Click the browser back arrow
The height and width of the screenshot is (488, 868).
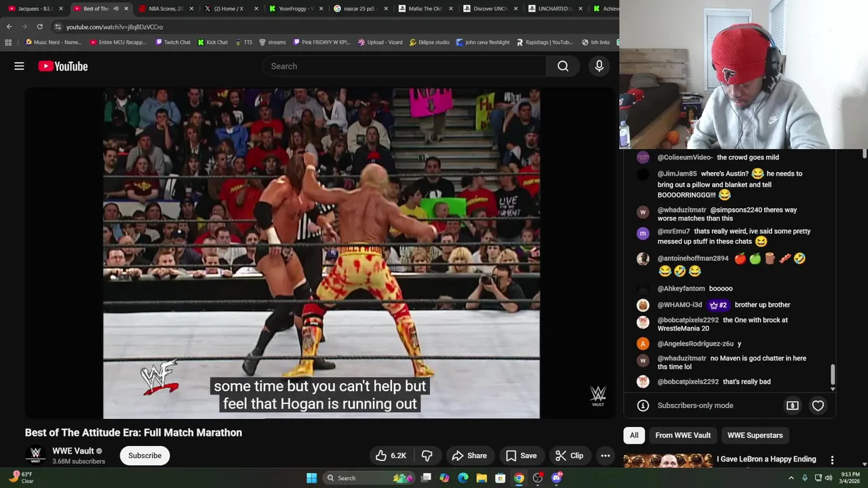click(9, 26)
